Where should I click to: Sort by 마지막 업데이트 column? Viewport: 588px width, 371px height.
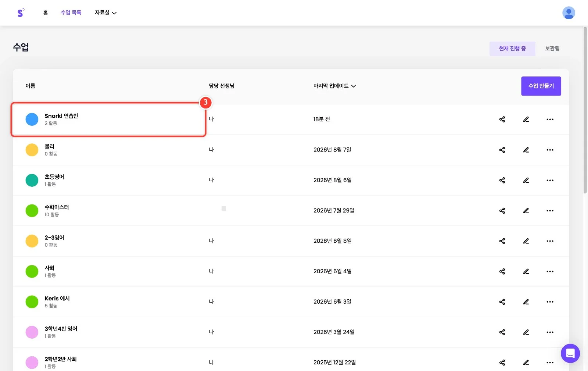(334, 86)
